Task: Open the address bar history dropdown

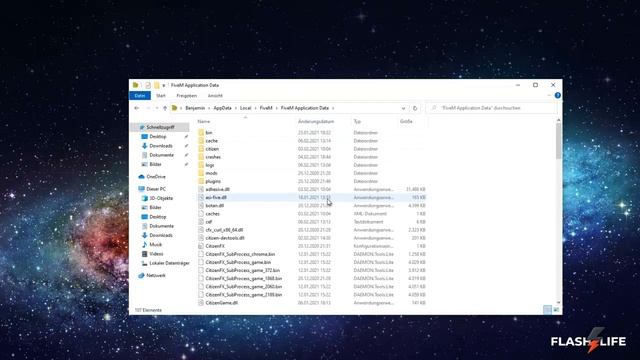Action: 403,108
